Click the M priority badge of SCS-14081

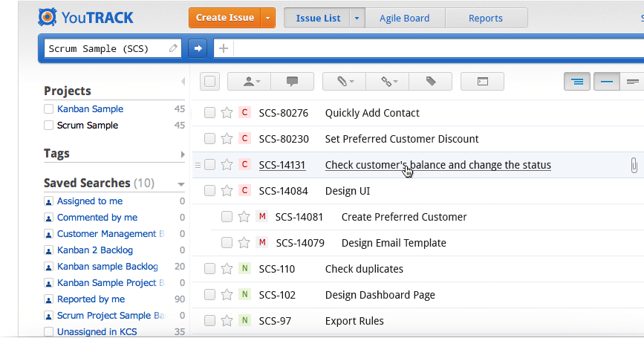[262, 216]
